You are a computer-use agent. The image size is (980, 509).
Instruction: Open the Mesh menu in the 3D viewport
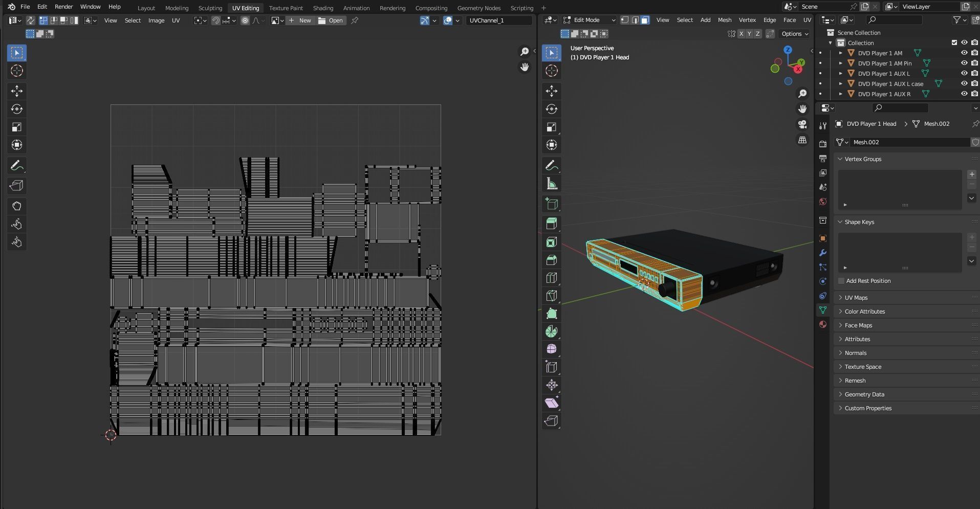point(725,20)
